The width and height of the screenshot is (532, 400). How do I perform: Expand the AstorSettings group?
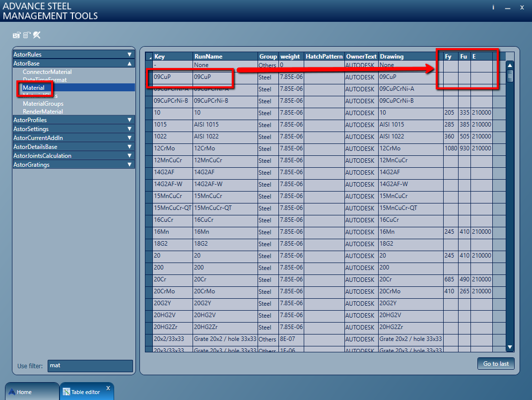tap(73, 129)
